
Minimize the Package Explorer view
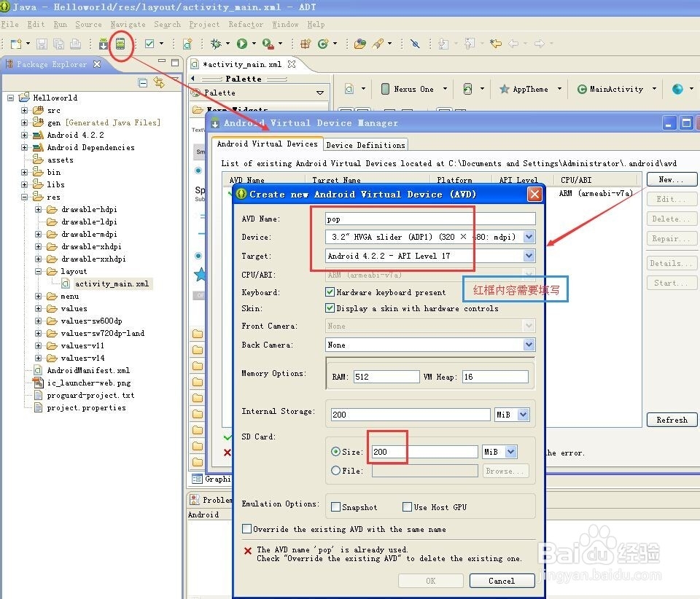tap(162, 61)
